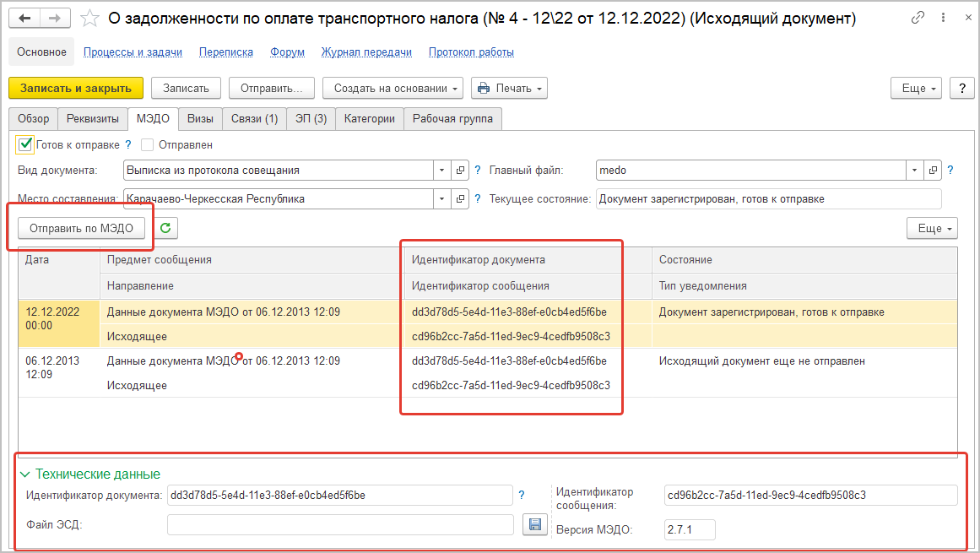This screenshot has height=553, width=980.
Task: Open help with the question mark button
Action: tap(962, 88)
